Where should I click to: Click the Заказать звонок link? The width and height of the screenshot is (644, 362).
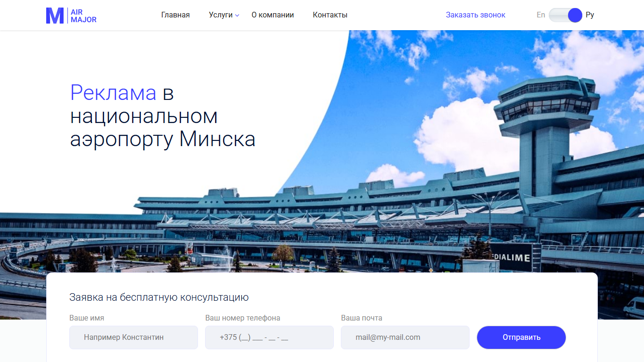476,15
